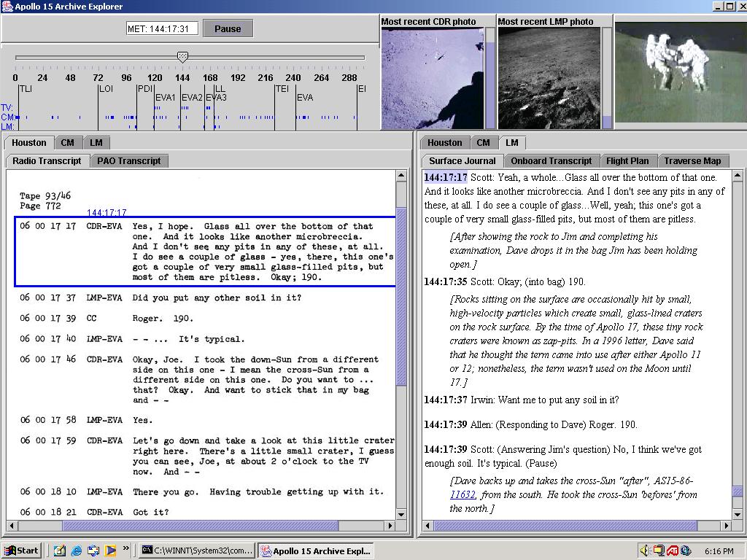Open the ATI graphics tray icon

(671, 551)
